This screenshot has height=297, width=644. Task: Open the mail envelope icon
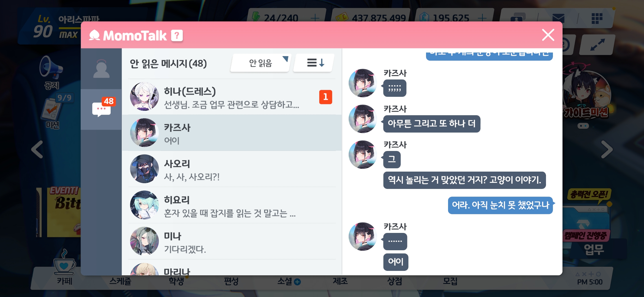pos(558,18)
